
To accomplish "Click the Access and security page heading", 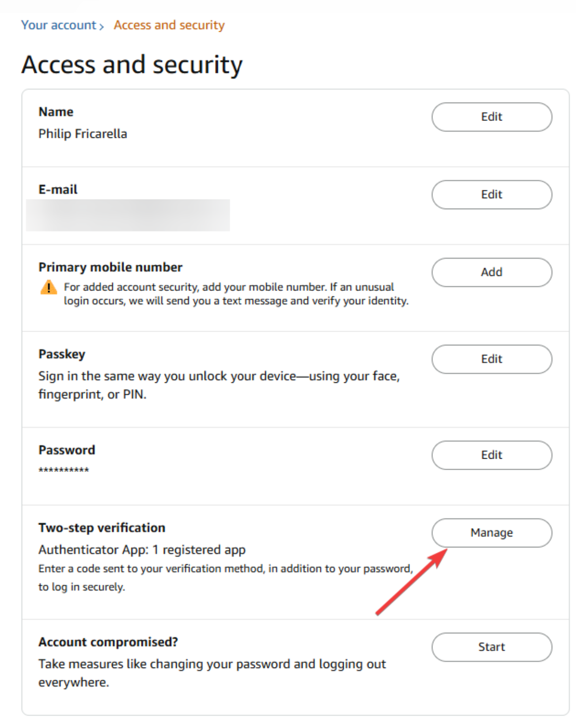I will [x=132, y=65].
